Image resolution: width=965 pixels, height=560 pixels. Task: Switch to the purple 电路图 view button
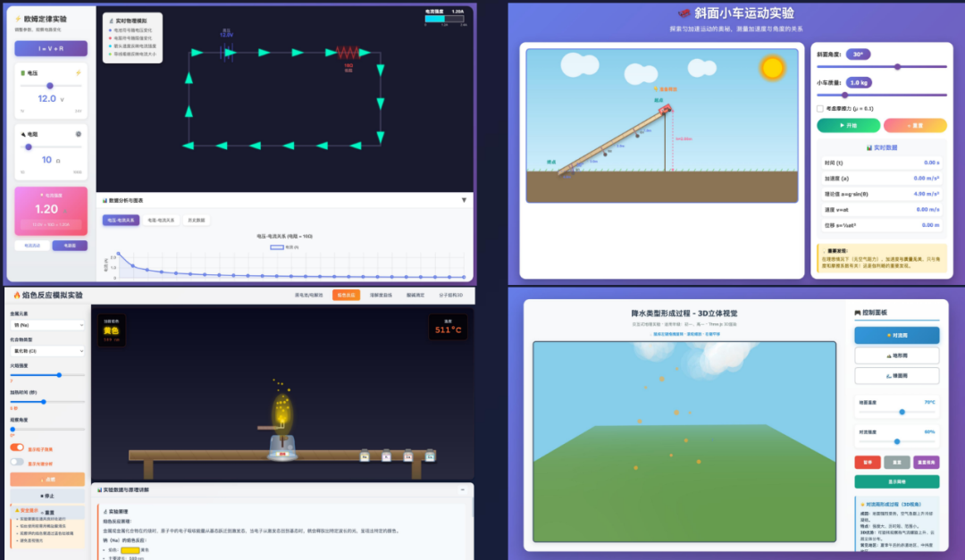(x=70, y=246)
